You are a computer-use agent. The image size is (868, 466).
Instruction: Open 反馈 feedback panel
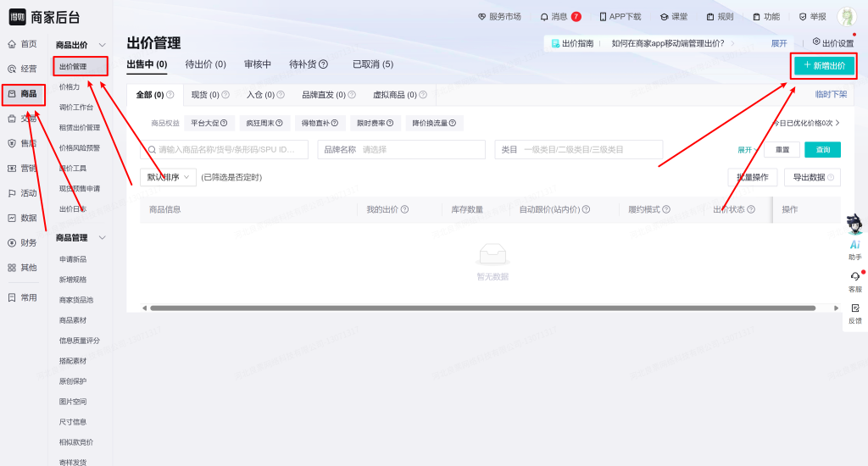[x=855, y=313]
